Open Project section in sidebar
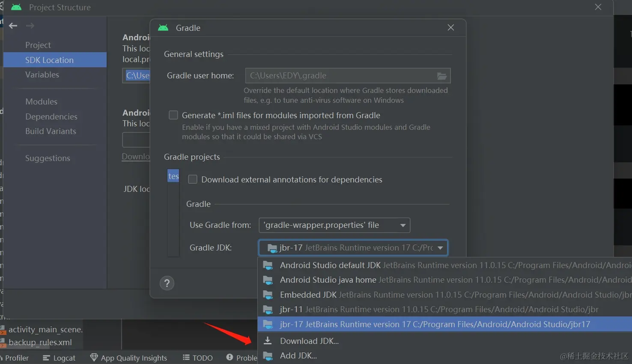The width and height of the screenshot is (632, 364). coord(38,45)
